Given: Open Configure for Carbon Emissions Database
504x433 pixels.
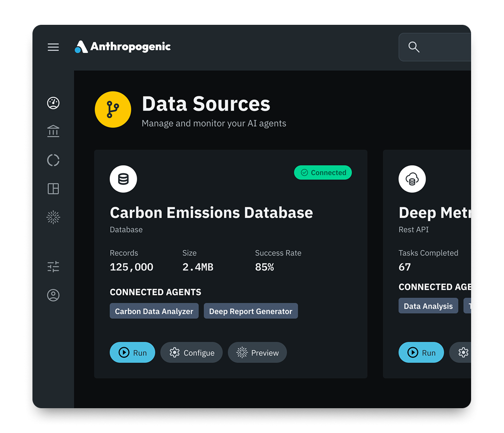Looking at the screenshot, I should pos(192,352).
